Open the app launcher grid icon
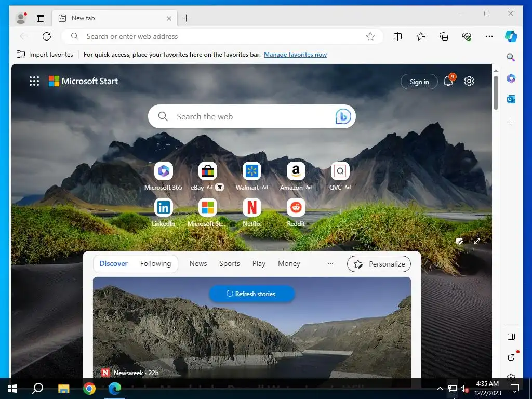 pyautogui.click(x=34, y=81)
